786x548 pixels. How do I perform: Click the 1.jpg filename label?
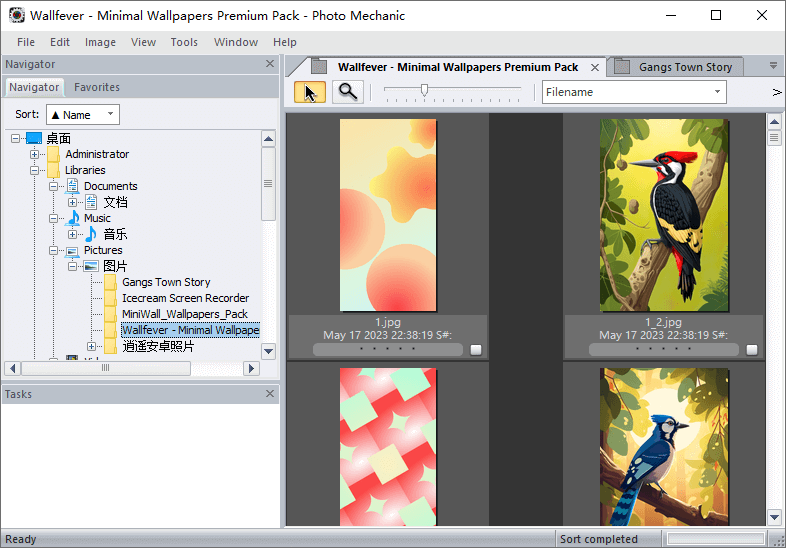pos(387,322)
